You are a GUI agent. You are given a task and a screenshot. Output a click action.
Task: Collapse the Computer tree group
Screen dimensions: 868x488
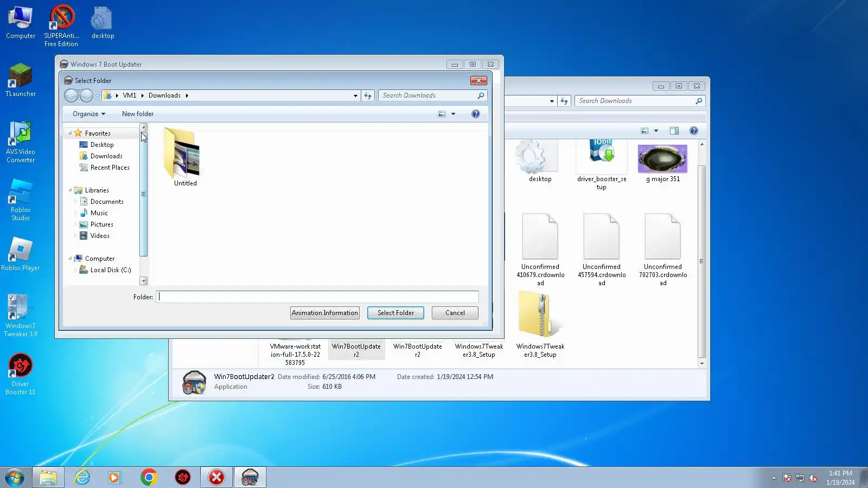pyautogui.click(x=70, y=259)
